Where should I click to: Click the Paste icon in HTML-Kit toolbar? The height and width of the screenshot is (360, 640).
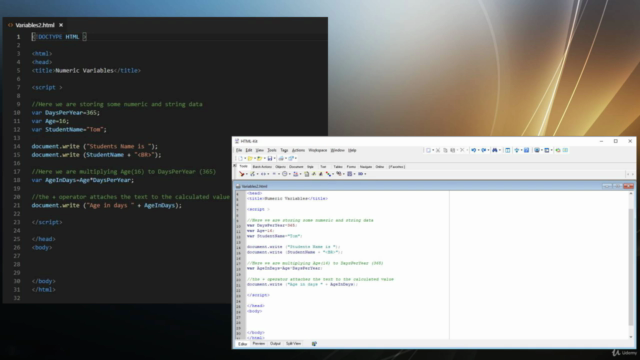pyautogui.click(x=453, y=150)
